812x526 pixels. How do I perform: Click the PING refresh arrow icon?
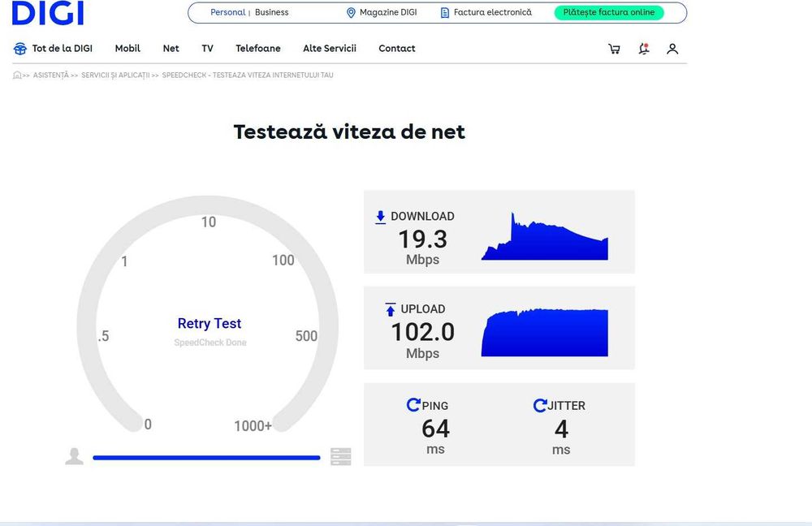[x=413, y=405]
